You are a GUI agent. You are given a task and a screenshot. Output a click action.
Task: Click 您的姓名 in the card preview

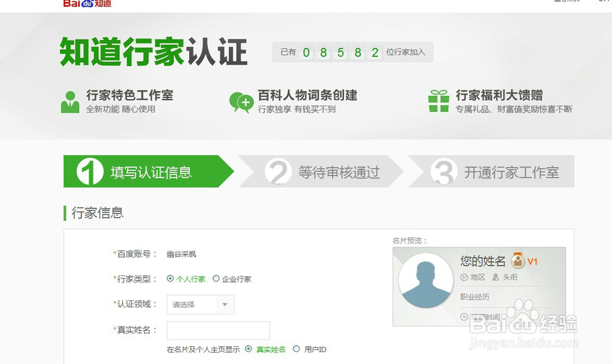point(483,261)
